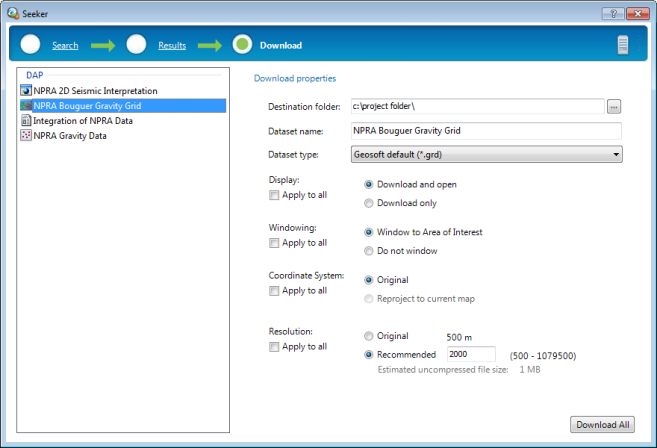Viewport: 657px width, 448px height.
Task: Click the Integration of NPRA Data document icon
Action: [26, 121]
